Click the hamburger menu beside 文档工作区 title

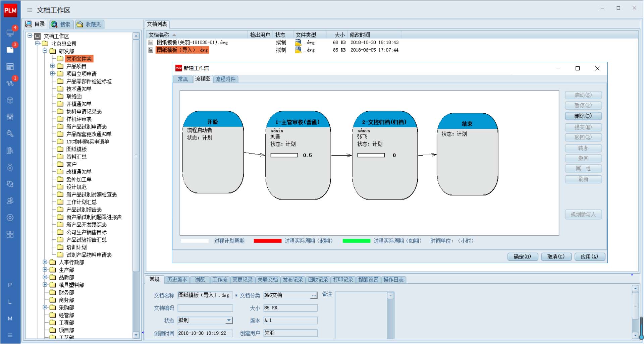point(30,10)
